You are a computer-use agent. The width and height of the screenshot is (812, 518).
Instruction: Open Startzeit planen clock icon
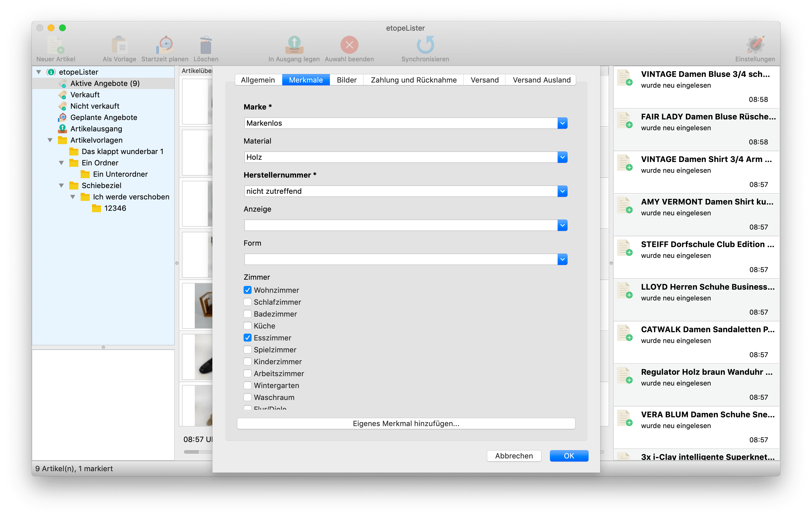pyautogui.click(x=165, y=45)
